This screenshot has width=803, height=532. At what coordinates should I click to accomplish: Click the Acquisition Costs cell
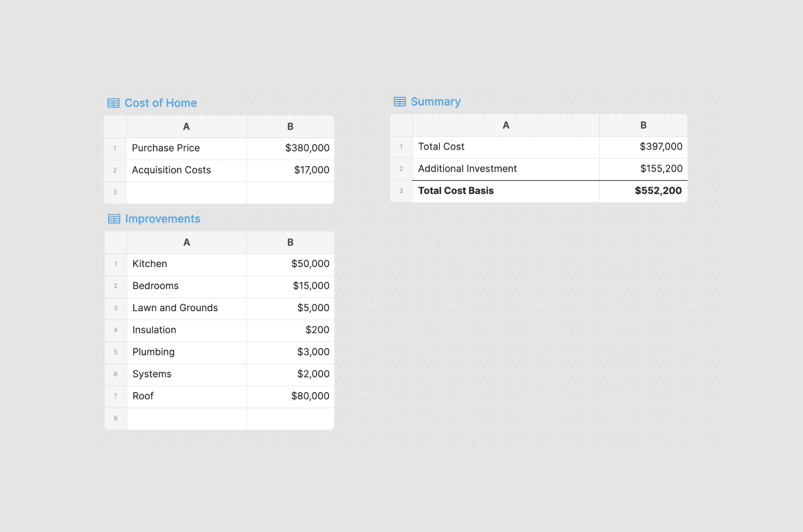186,171
